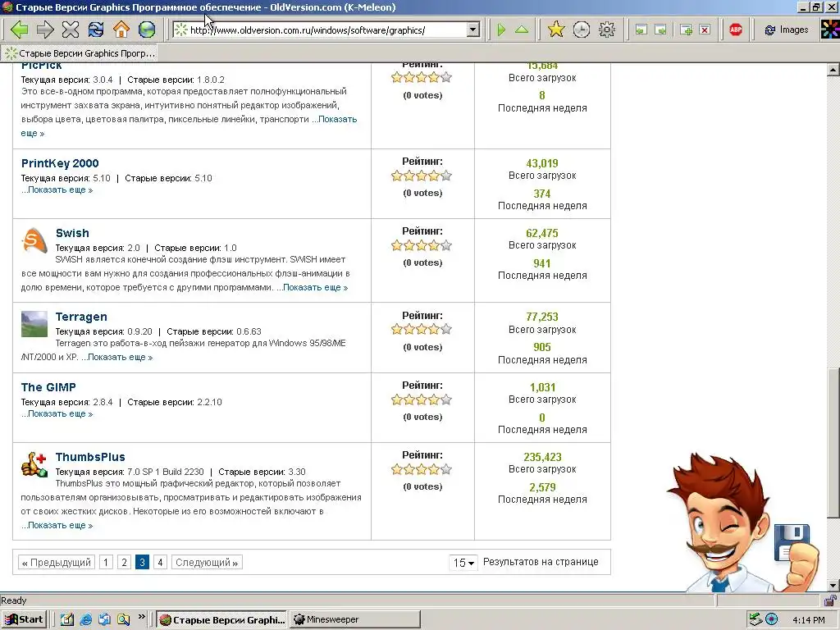Screen dimensions: 840x630
Task: Launch Internet Explorer from Quick Launch
Action: tap(85, 620)
